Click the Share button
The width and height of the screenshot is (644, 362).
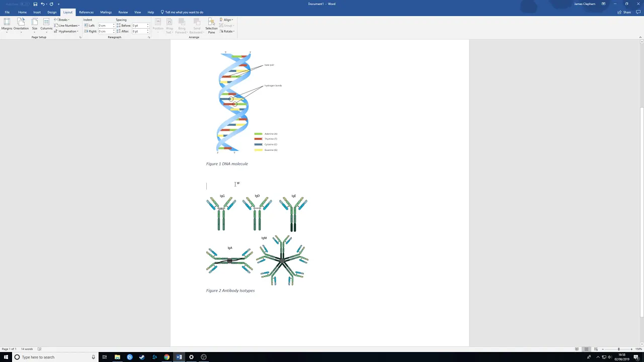coord(625,12)
